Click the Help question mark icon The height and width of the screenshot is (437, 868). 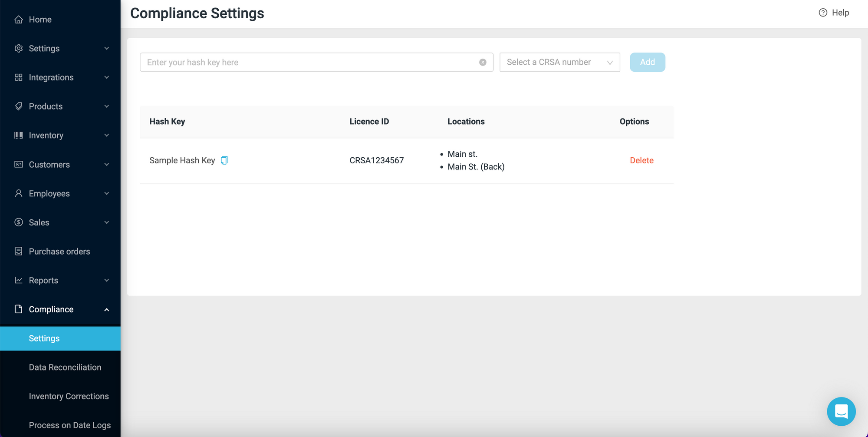click(x=822, y=13)
